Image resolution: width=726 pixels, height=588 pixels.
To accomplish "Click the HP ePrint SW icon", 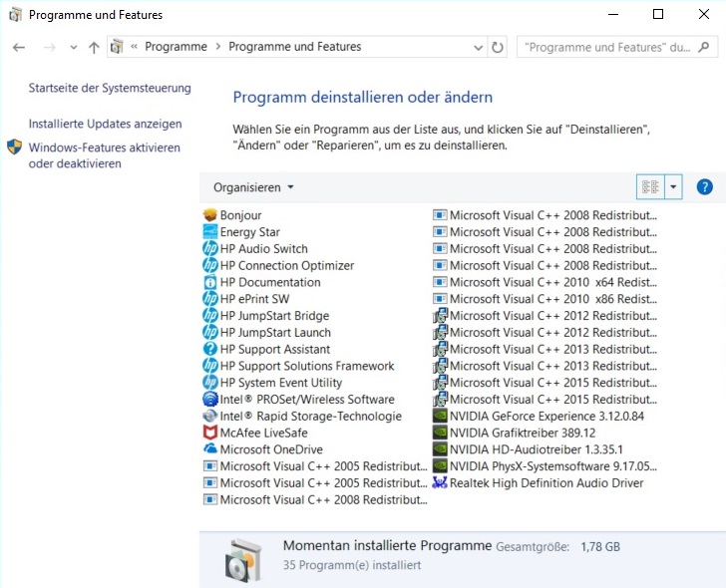I will pos(210,299).
